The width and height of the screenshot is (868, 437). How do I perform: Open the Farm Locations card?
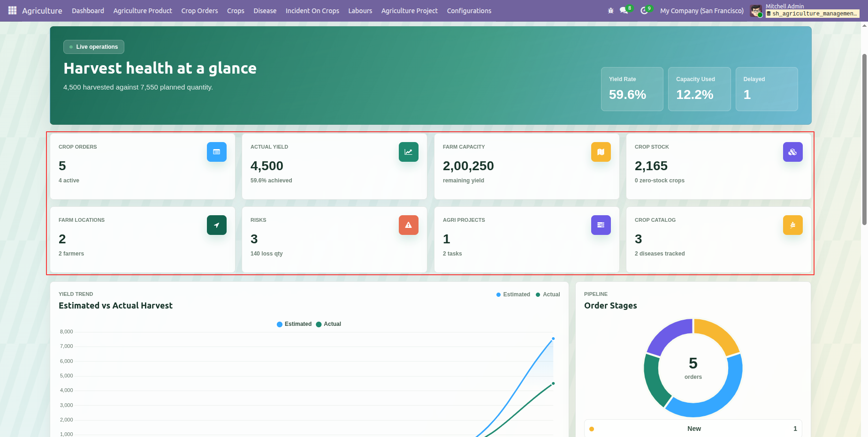143,240
